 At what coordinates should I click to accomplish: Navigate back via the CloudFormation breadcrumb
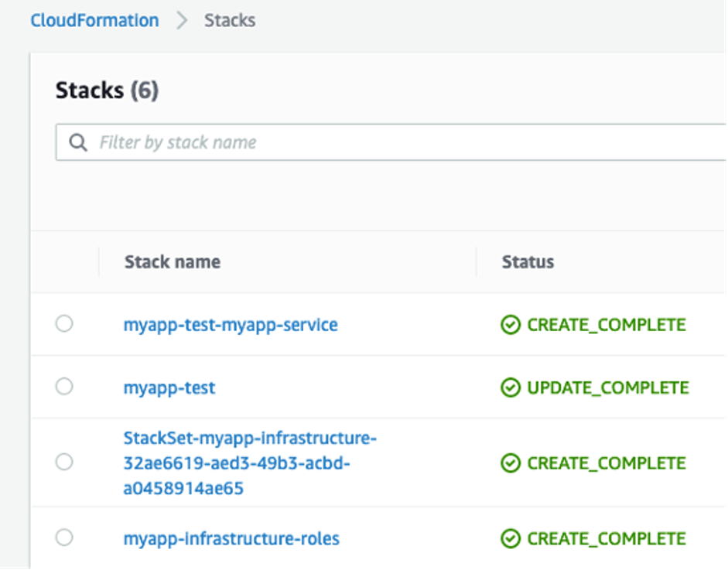pos(94,20)
